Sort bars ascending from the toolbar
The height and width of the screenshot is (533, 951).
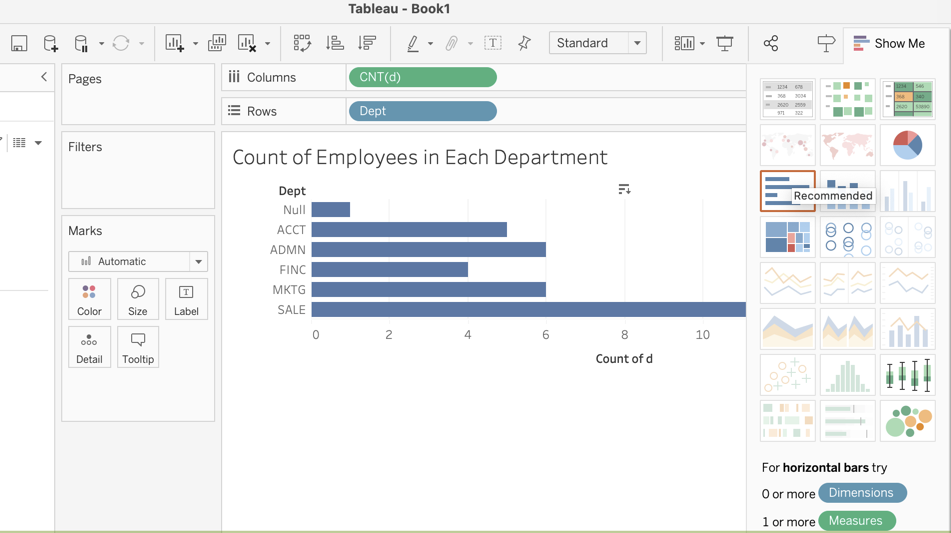[x=335, y=43]
